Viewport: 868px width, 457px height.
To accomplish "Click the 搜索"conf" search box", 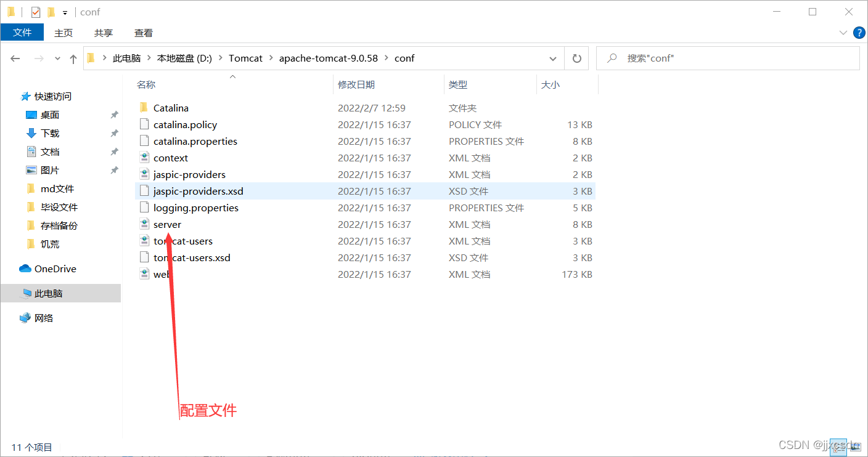I will 728,58.
